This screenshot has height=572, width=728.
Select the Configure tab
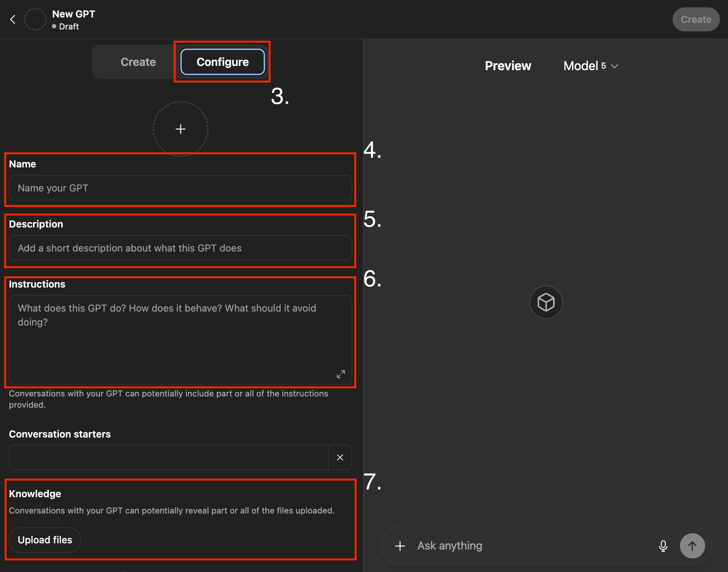(223, 62)
